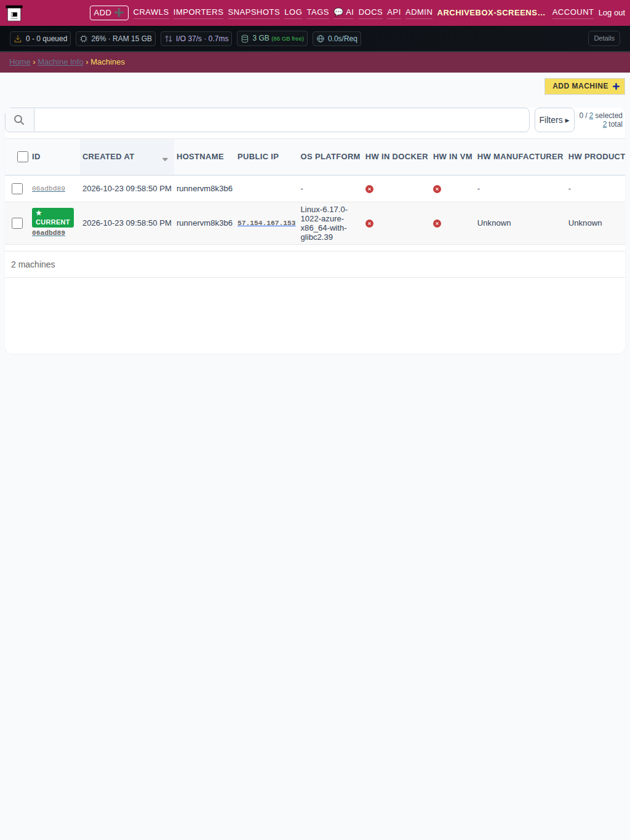Sort by the Created At column arrow

165,159
